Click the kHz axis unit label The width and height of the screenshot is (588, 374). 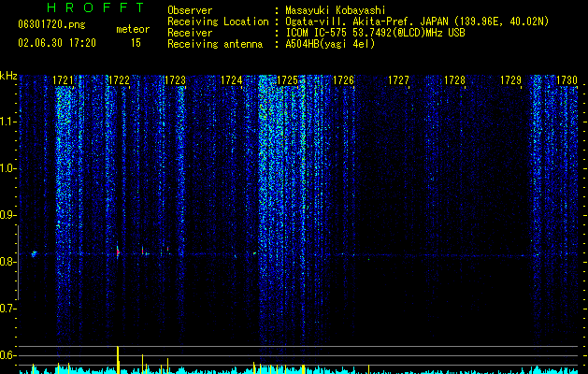click(8, 76)
